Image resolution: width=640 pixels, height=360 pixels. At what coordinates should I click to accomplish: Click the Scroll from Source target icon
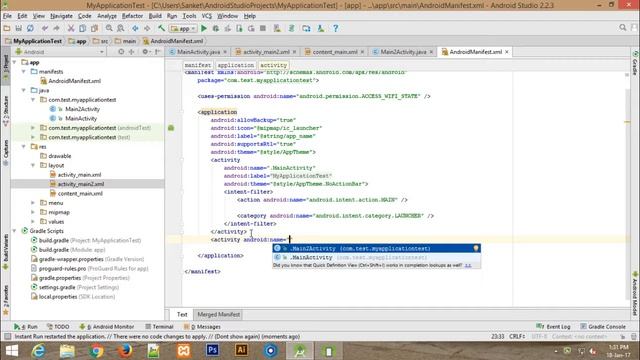(121, 52)
